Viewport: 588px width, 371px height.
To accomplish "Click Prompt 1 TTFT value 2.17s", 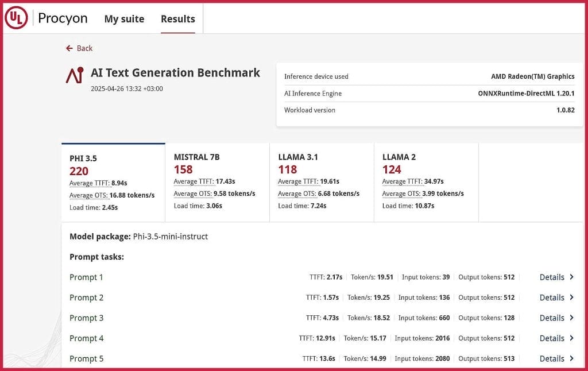I will tap(334, 277).
